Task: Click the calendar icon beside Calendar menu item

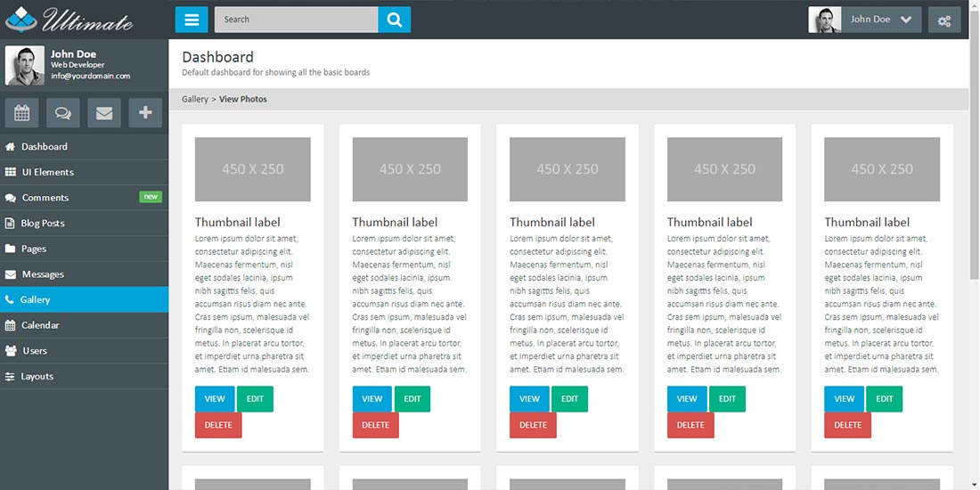Action: (10, 325)
